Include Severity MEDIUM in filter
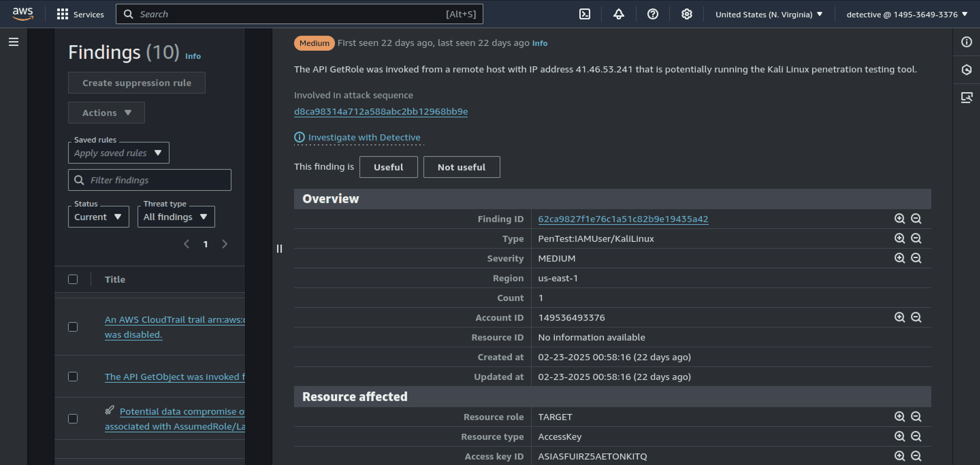 tap(899, 258)
